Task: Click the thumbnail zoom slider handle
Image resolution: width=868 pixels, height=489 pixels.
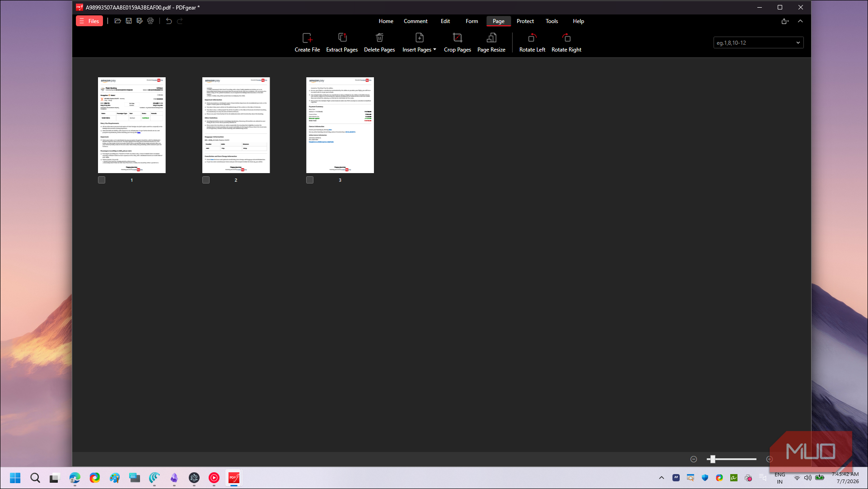Action: (x=713, y=459)
